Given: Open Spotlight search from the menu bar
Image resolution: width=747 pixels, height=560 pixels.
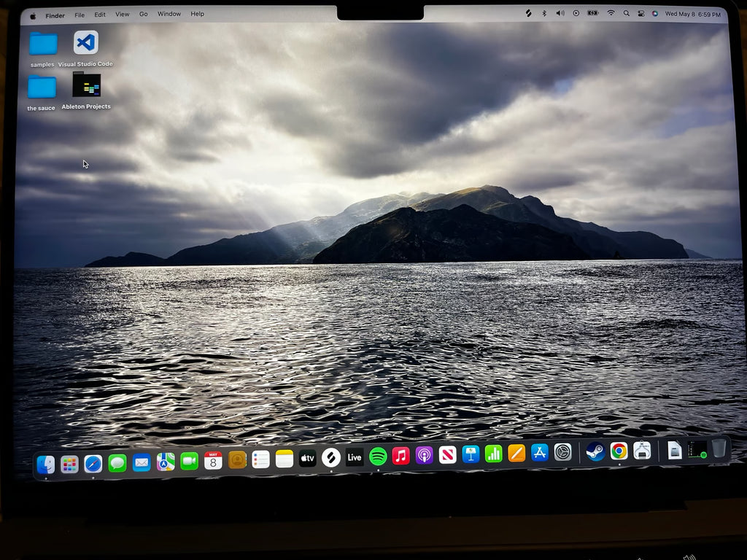Looking at the screenshot, I should click(627, 13).
